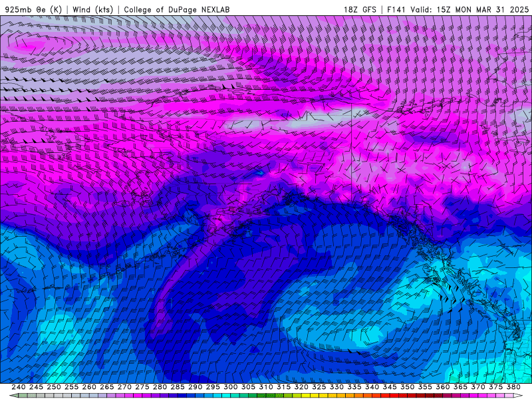Click the 350 value on the color scale
Viewport: 532px width, 399px height.
click(x=408, y=387)
